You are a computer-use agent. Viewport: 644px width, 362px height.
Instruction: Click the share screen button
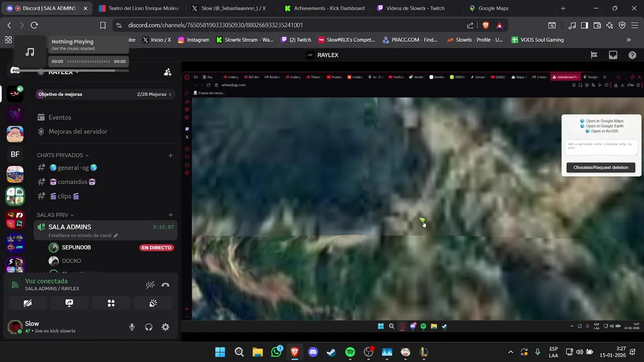coord(69,303)
